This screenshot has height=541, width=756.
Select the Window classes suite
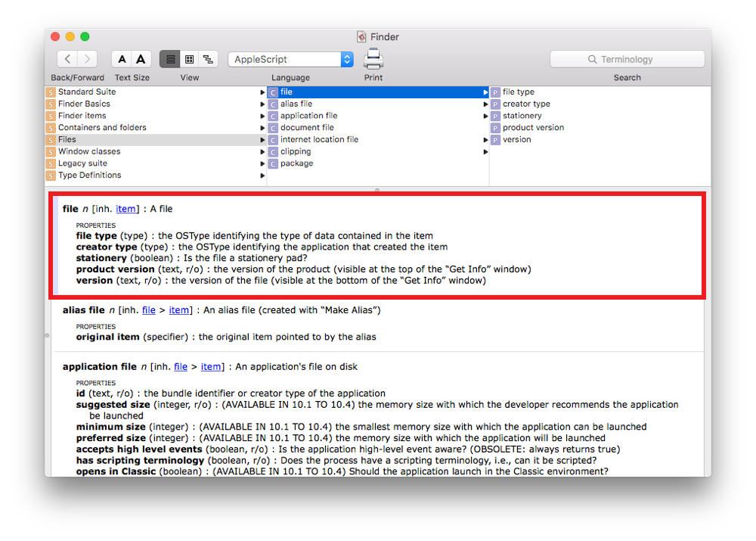[x=156, y=151]
